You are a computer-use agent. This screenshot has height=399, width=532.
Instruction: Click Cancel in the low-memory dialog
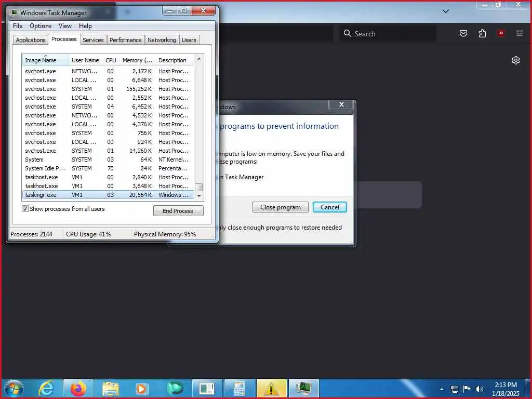[330, 207]
